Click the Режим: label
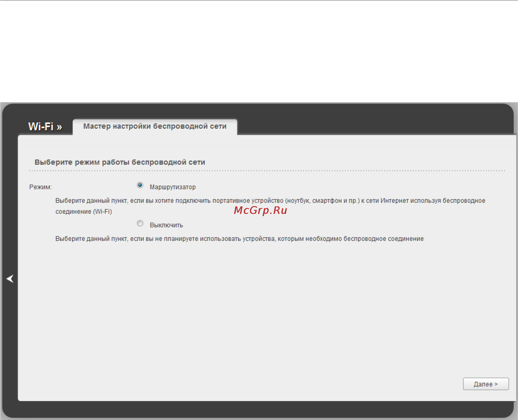The width and height of the screenshot is (518, 420). point(40,187)
